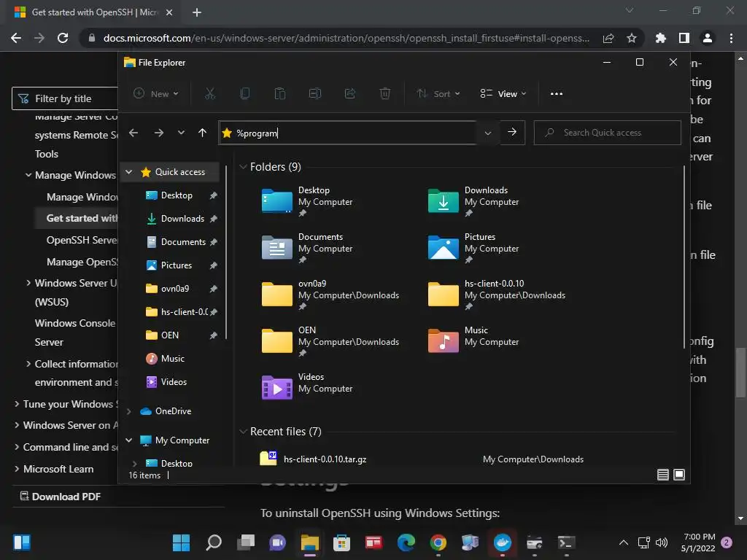Show hidden system tray icons chevron
The height and width of the screenshot is (560, 747).
tap(623, 542)
